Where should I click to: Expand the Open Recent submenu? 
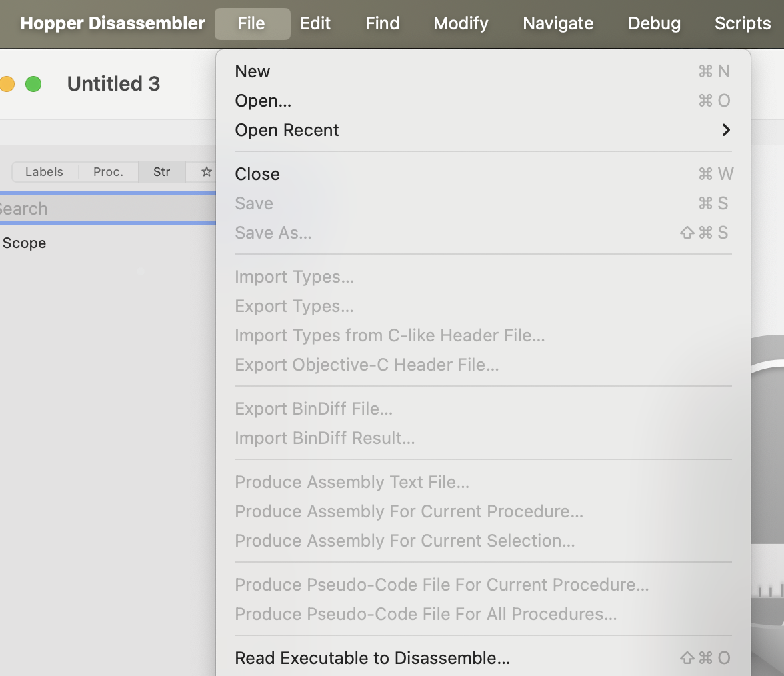pyautogui.click(x=483, y=130)
